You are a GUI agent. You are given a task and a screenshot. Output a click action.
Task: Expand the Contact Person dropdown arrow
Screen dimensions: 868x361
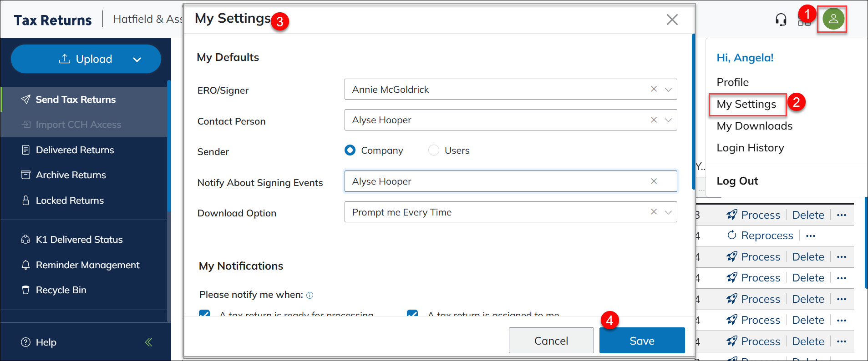pos(668,120)
